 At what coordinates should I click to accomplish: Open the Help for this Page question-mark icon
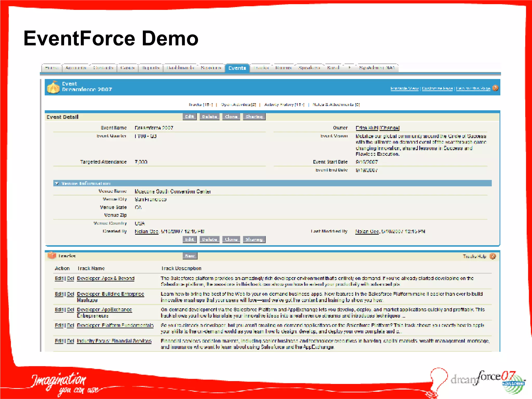click(x=495, y=88)
